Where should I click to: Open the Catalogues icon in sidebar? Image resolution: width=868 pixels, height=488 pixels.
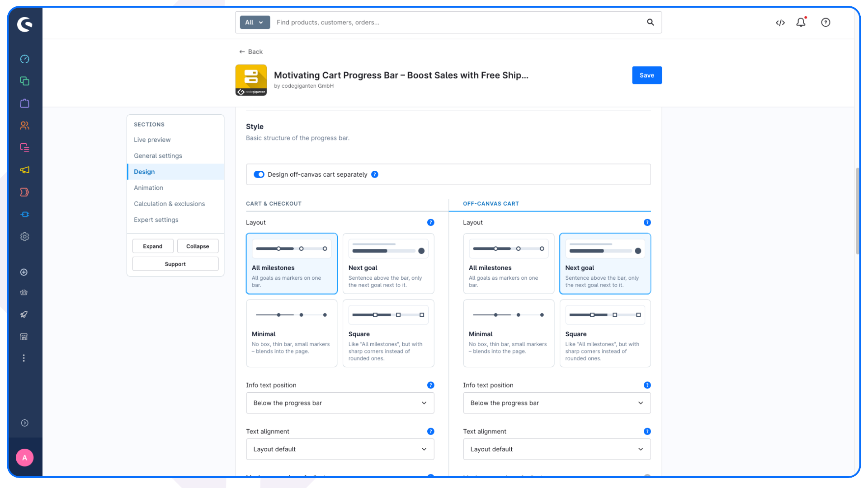tap(25, 81)
